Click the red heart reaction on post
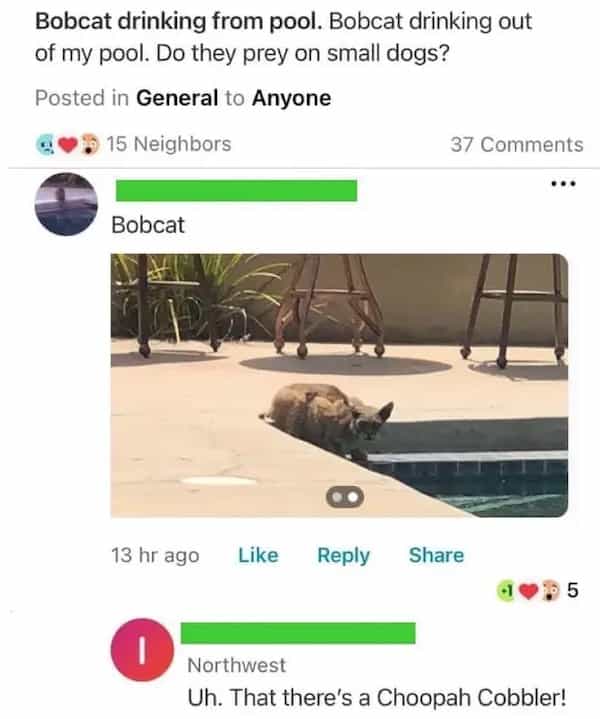 tap(68, 145)
